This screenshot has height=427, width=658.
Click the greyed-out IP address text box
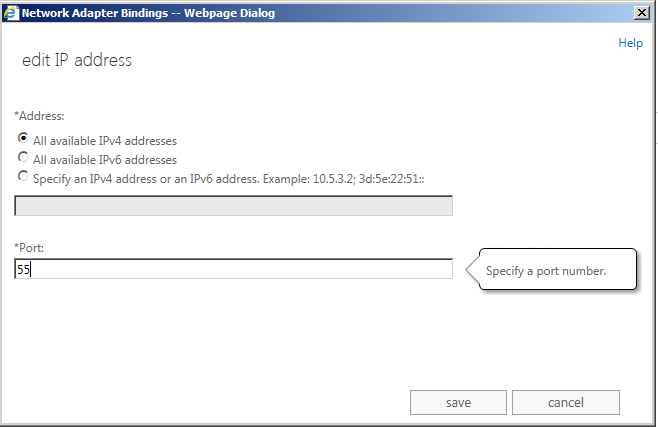pos(233,206)
